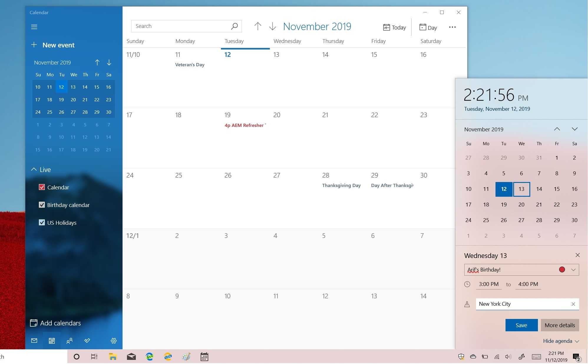Screen dimensions: 588x364
Task: Toggle the Birthday calendar checkbox
Action: [42, 205]
